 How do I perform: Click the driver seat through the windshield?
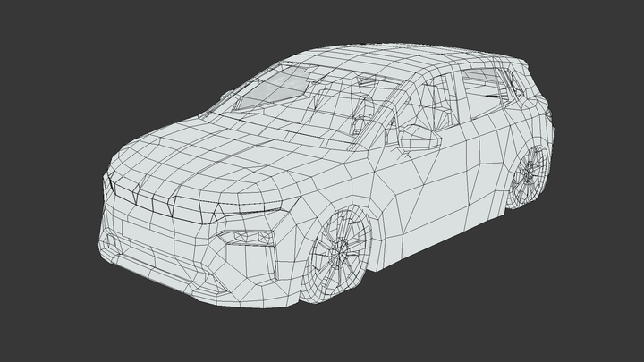click(x=362, y=112)
